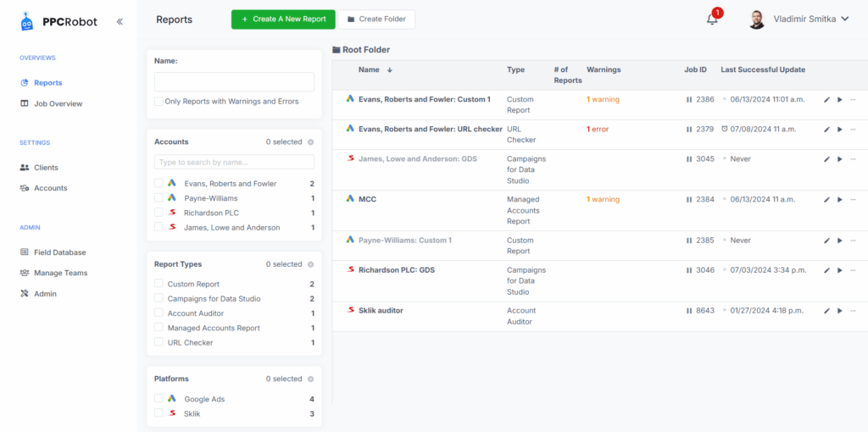
Task: Edit the URL checker report with pencil icon
Action: (x=826, y=130)
